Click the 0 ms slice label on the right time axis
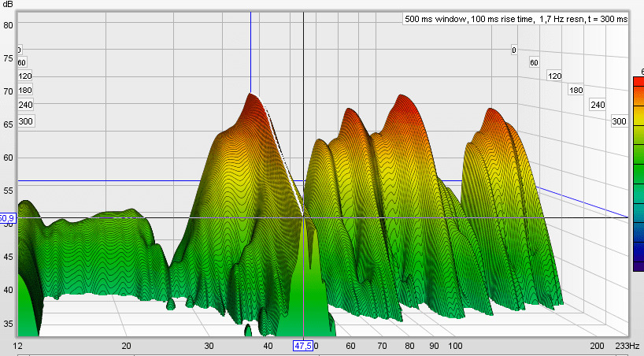The height and width of the screenshot is (356, 644). coord(513,50)
